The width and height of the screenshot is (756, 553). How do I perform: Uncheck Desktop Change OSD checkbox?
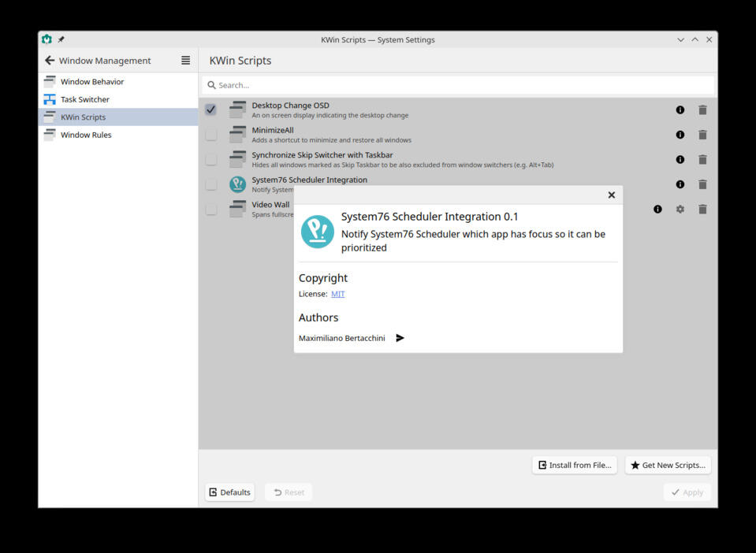point(210,109)
